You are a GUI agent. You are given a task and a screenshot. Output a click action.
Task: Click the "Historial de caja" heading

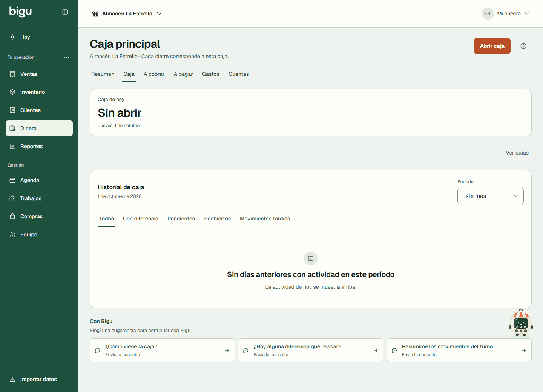pyautogui.click(x=121, y=187)
